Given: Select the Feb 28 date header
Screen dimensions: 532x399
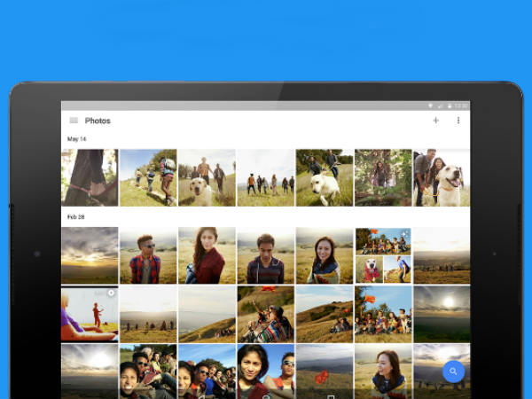Looking at the screenshot, I should (x=77, y=216).
